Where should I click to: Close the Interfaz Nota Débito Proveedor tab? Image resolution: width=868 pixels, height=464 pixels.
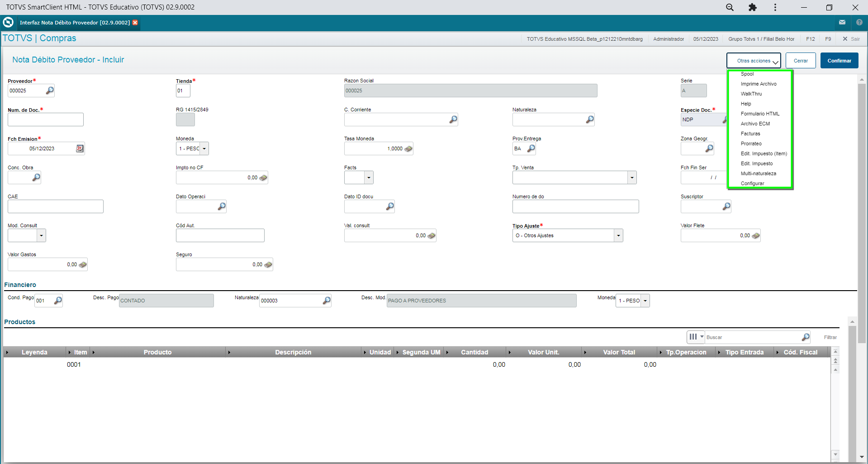pyautogui.click(x=135, y=23)
